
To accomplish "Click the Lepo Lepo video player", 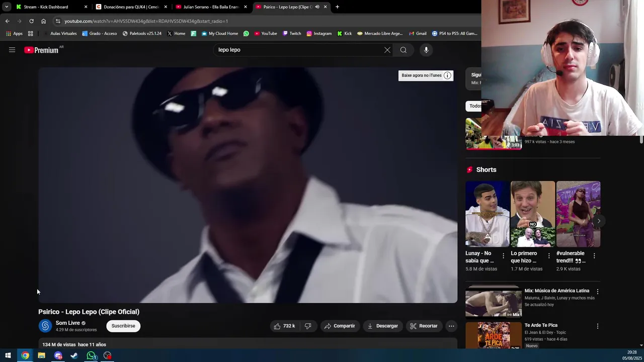I will coord(248,186).
